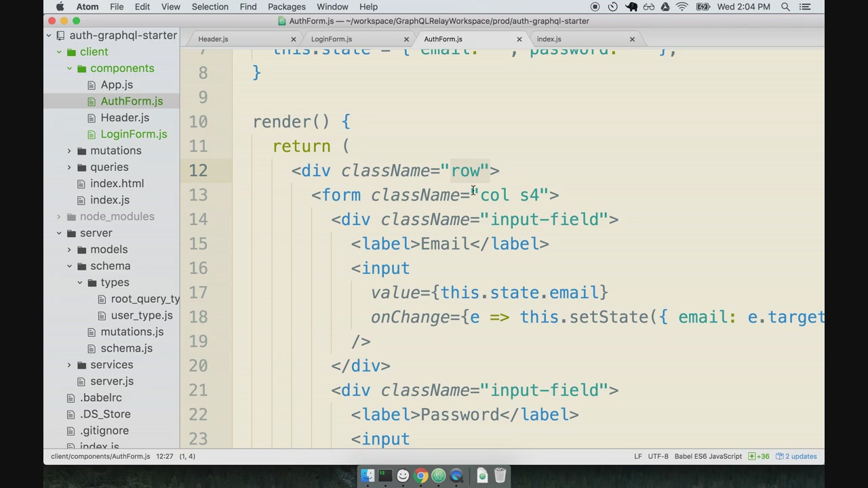This screenshot has width=868, height=488.
Task: Open the Trash in the Dock
Action: [x=500, y=476]
